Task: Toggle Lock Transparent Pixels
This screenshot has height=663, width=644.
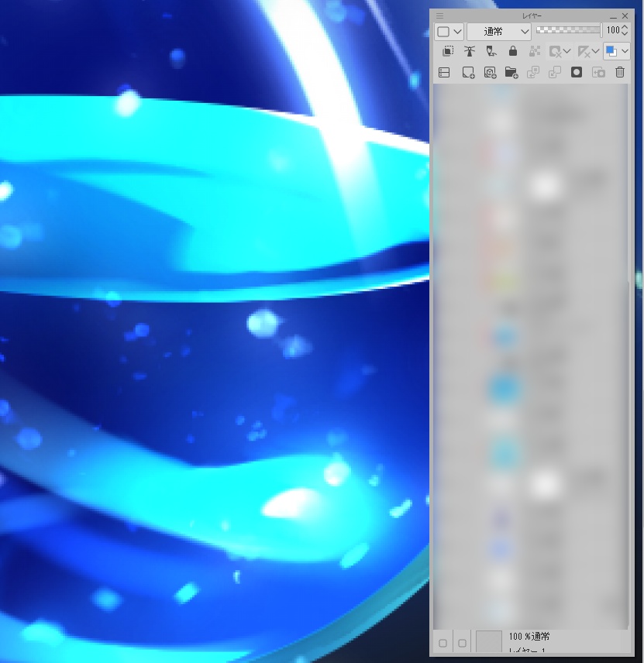Action: coord(535,52)
